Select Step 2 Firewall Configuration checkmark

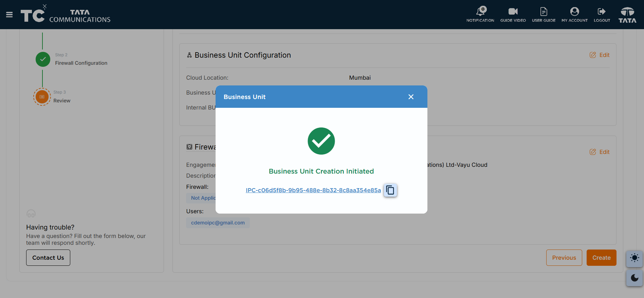(x=43, y=59)
